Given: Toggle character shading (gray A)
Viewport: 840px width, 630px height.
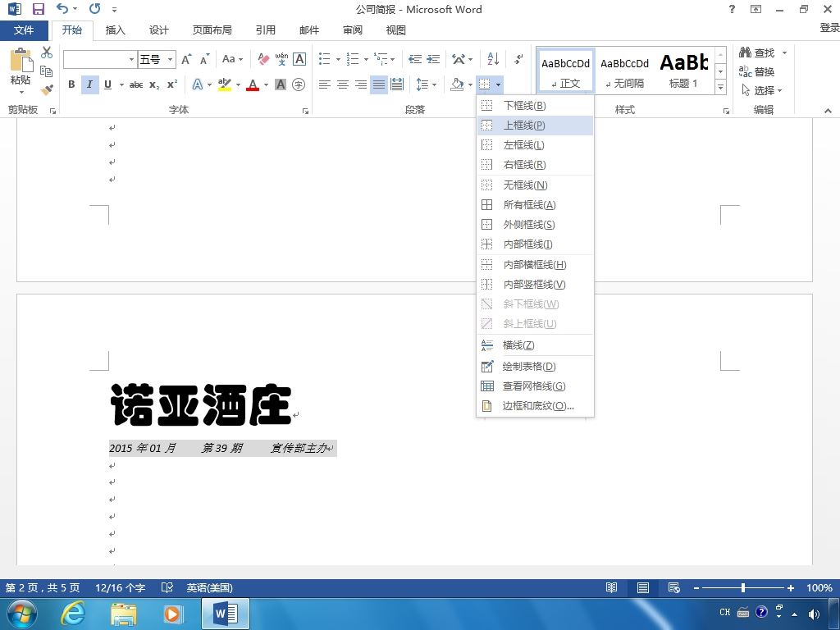Looking at the screenshot, I should tap(281, 84).
